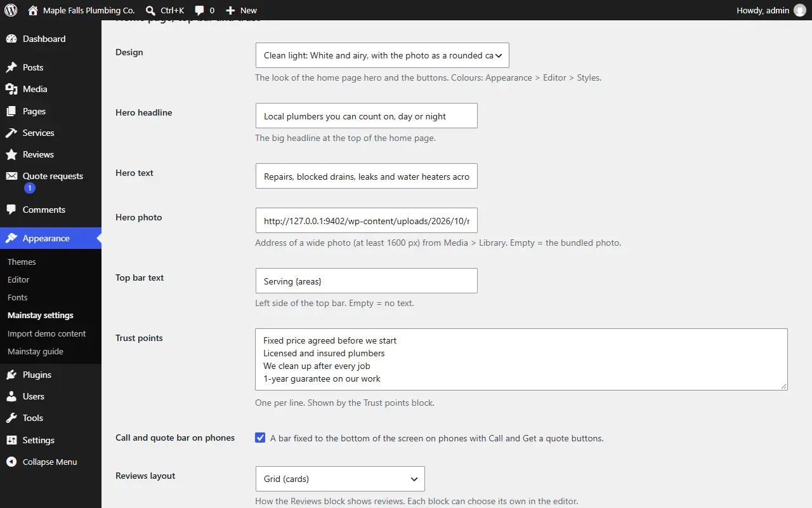
Task: Click the Services wrench icon
Action: pyautogui.click(x=11, y=133)
